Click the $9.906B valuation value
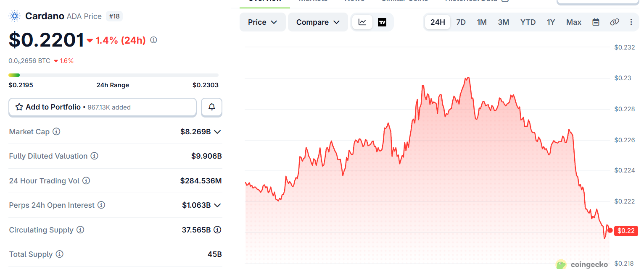 tap(206, 156)
